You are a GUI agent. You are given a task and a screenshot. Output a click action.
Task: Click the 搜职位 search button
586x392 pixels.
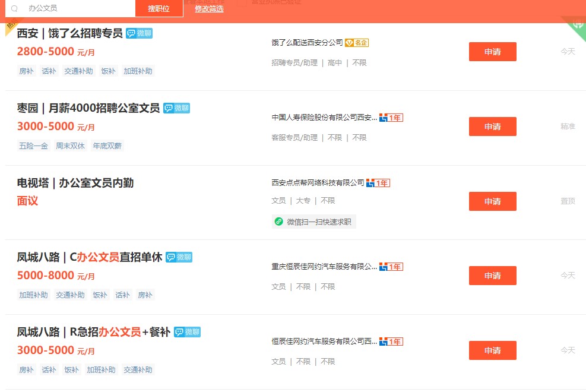[x=159, y=10]
